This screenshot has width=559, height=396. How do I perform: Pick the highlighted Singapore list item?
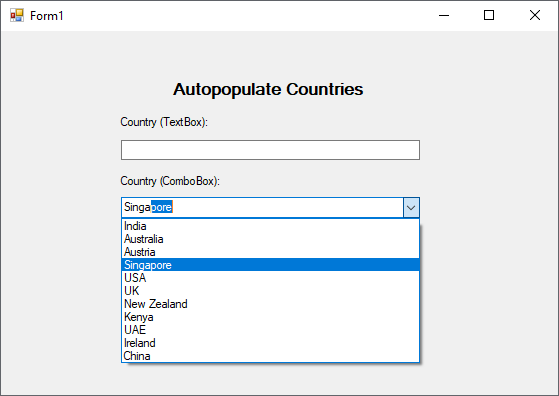[270, 265]
